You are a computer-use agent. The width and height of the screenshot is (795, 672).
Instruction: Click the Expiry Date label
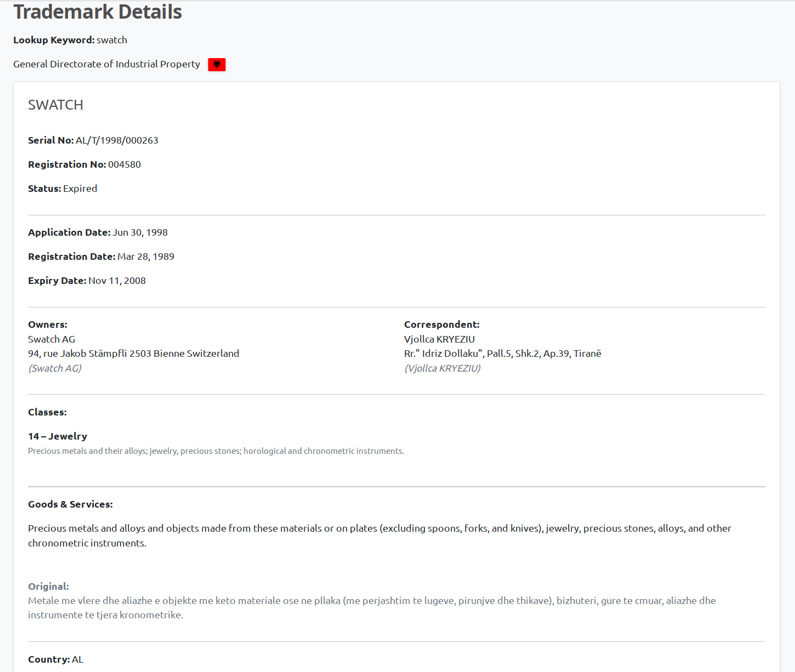(57, 281)
